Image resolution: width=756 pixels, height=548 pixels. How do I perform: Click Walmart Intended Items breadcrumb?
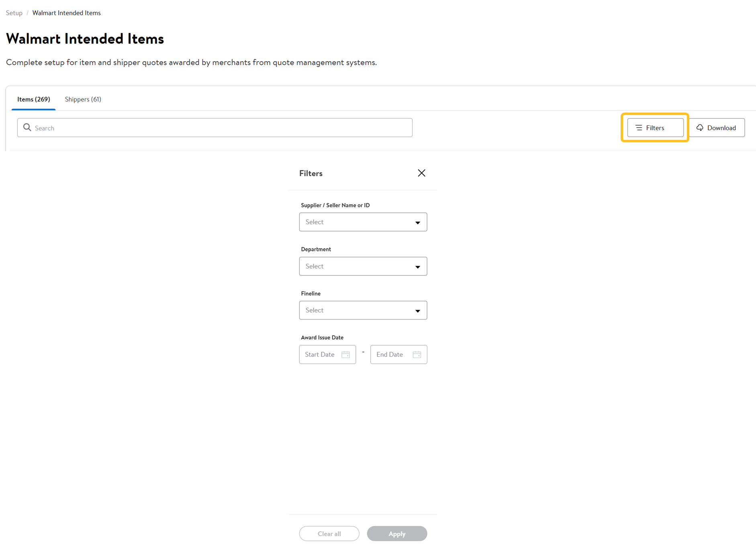[67, 13]
